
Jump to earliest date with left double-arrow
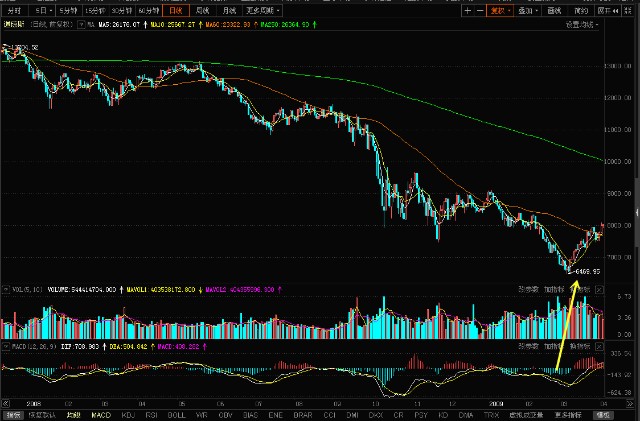coord(6,403)
